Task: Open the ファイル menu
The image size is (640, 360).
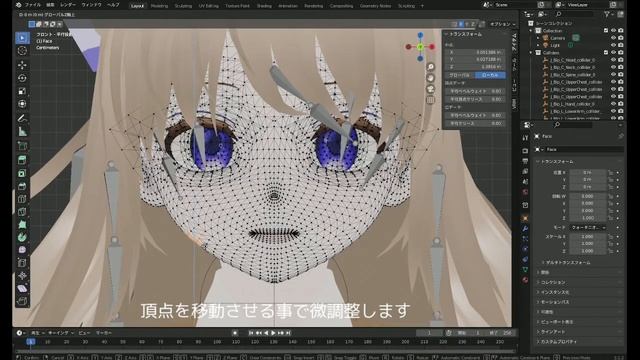Action: [33, 5]
